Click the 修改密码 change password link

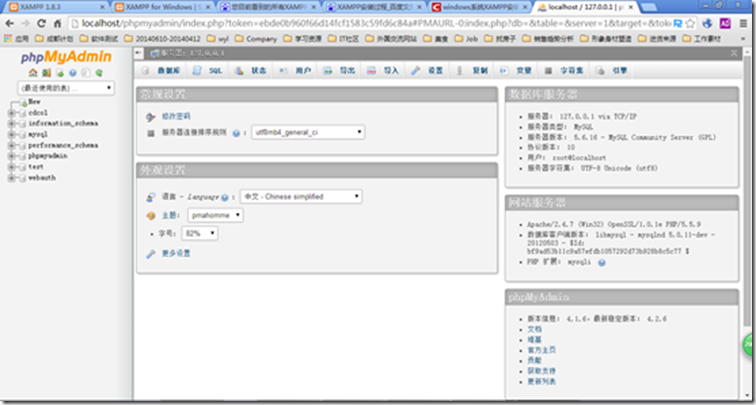(x=176, y=117)
